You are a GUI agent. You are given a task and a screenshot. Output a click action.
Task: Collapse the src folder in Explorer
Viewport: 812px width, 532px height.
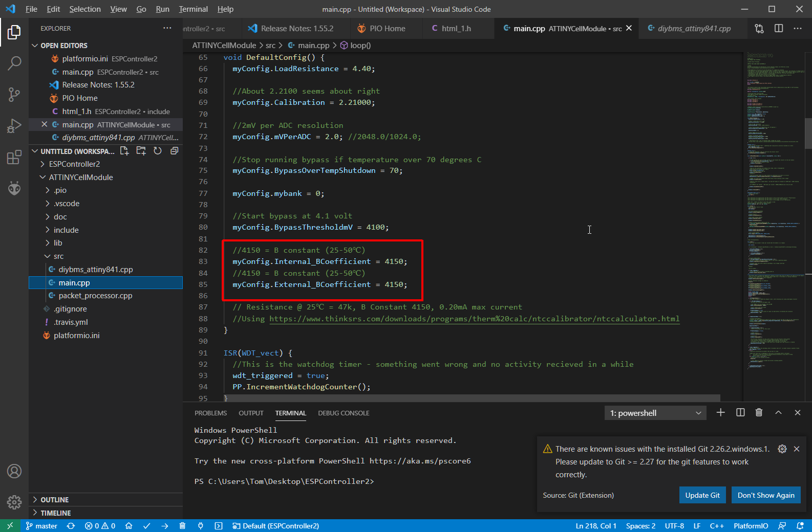(58, 256)
